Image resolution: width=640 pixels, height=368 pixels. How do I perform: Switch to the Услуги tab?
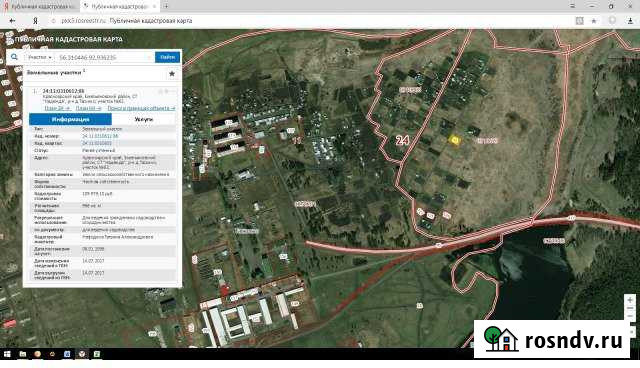coord(144,119)
